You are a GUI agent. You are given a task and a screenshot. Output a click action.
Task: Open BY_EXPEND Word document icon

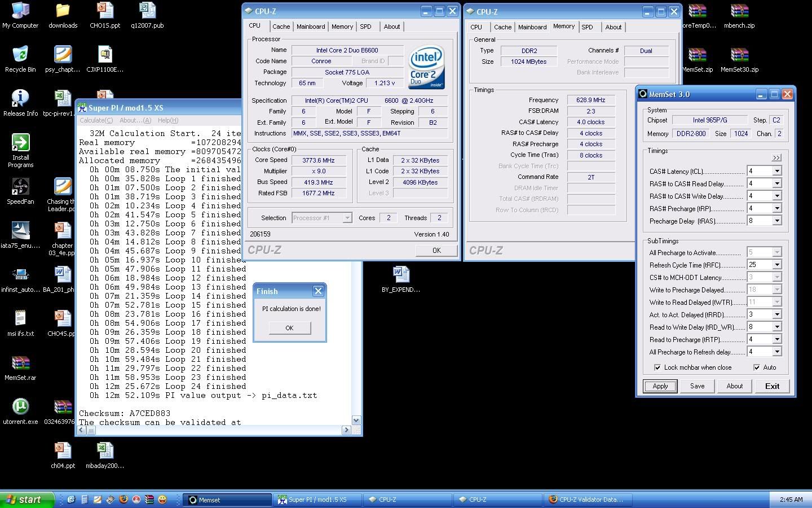point(401,280)
